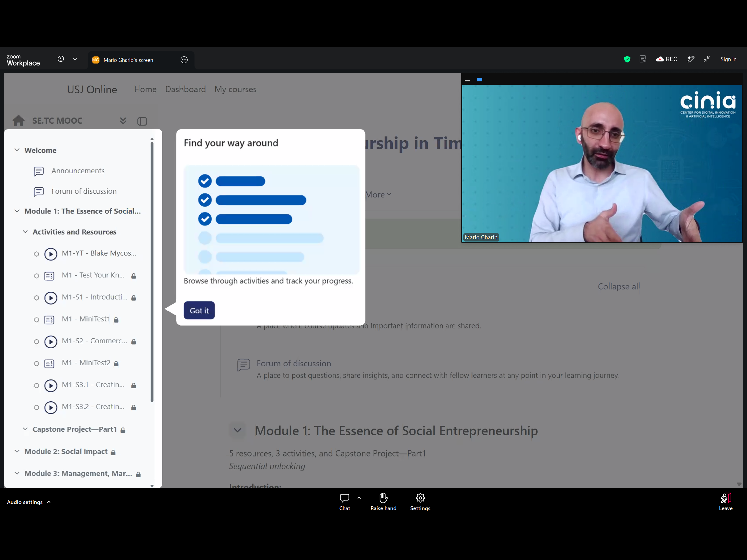Open Announcements in the course index
747x560 pixels.
(78, 171)
